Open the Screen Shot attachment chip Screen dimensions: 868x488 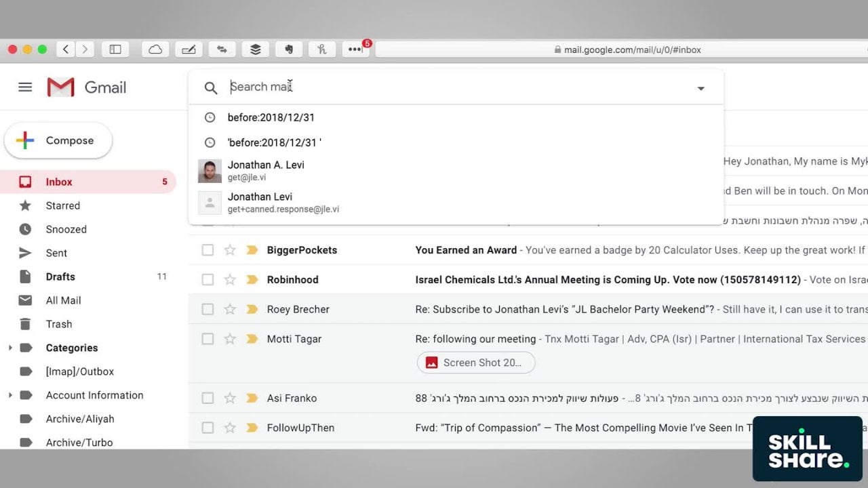[x=476, y=363]
